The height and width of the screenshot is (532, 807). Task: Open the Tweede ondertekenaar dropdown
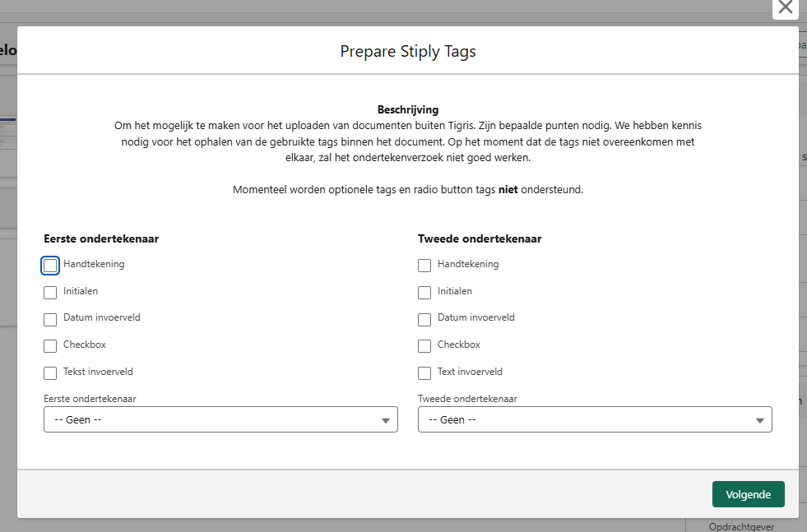[595, 419]
